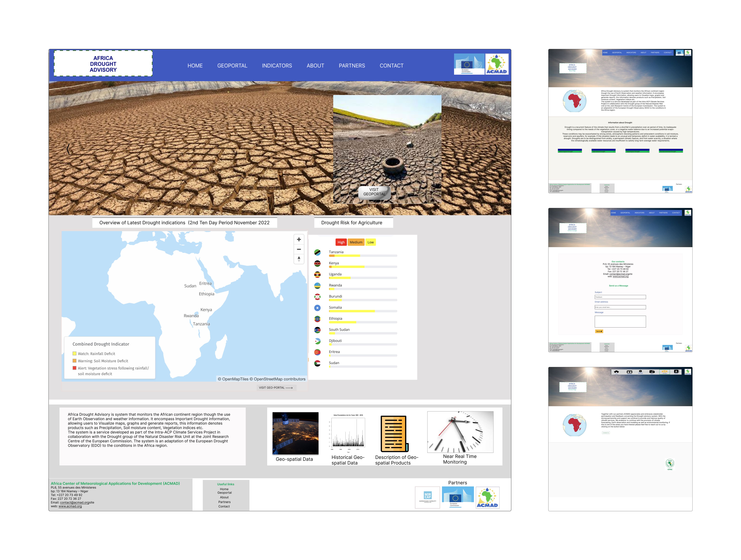Open ABOUT in main page navigation
The height and width of the screenshot is (560, 741).
click(x=315, y=66)
